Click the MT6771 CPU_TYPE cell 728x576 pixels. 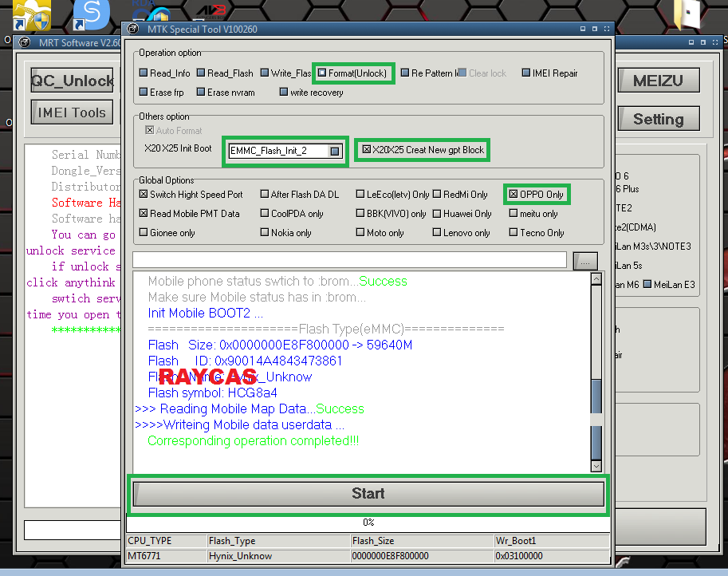(167, 556)
